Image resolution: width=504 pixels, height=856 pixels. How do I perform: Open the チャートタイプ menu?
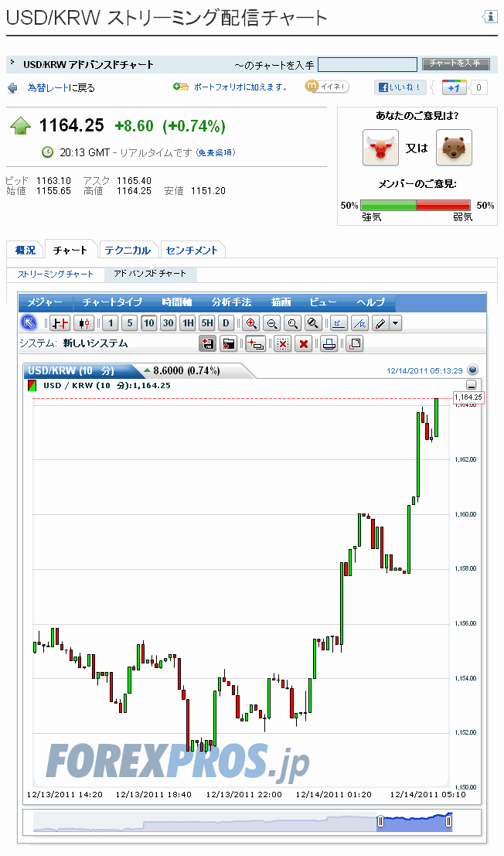[112, 302]
